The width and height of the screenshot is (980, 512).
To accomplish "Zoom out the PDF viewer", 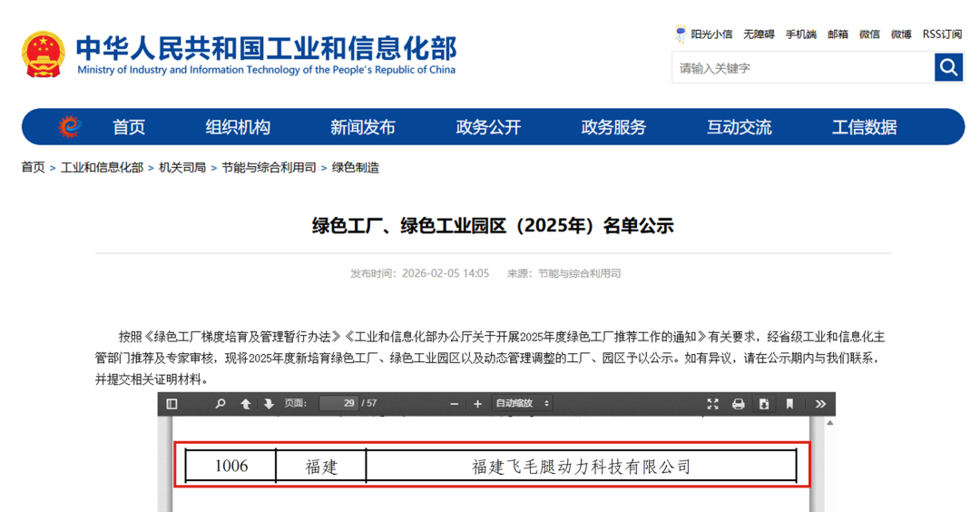I will tap(455, 404).
